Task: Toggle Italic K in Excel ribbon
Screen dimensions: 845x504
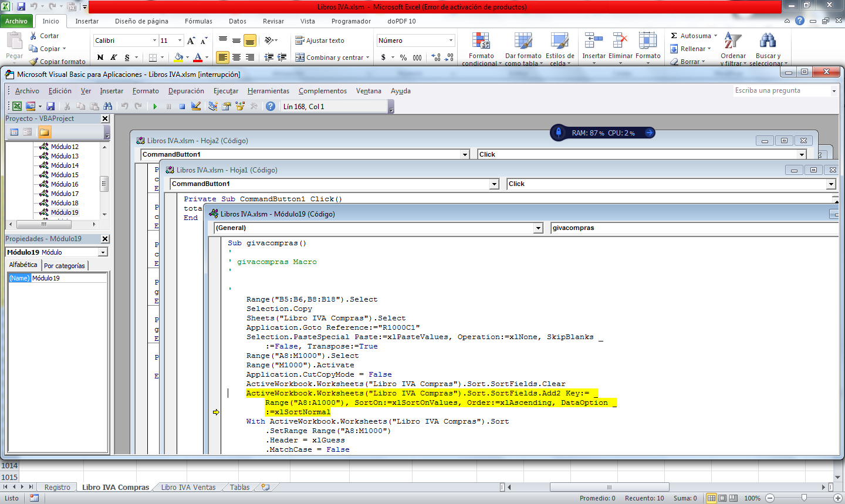Action: coord(114,57)
